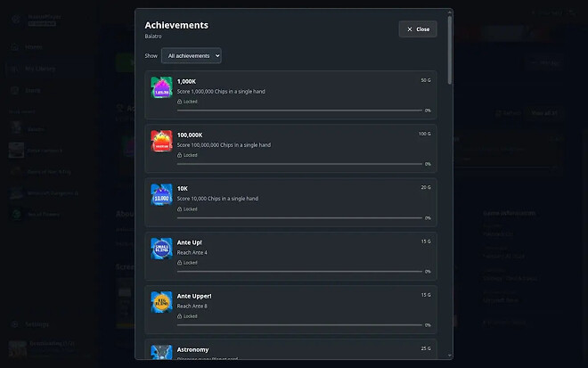588x368 pixels.
Task: Close the Achievements dialog
Action: coord(418,29)
